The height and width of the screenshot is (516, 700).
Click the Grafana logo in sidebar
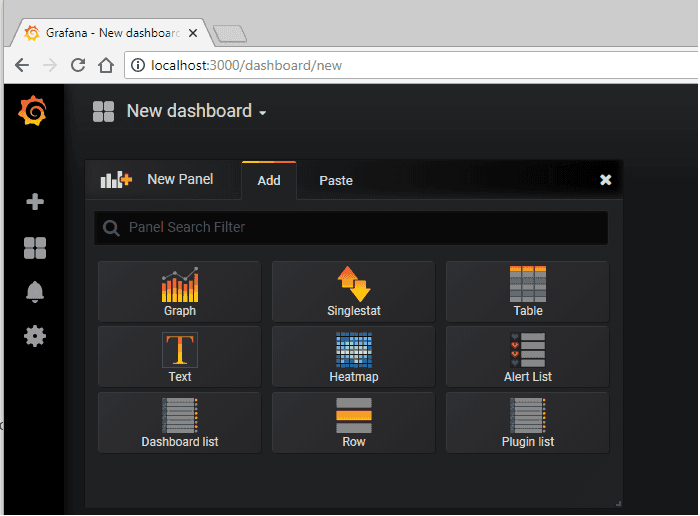[33, 111]
